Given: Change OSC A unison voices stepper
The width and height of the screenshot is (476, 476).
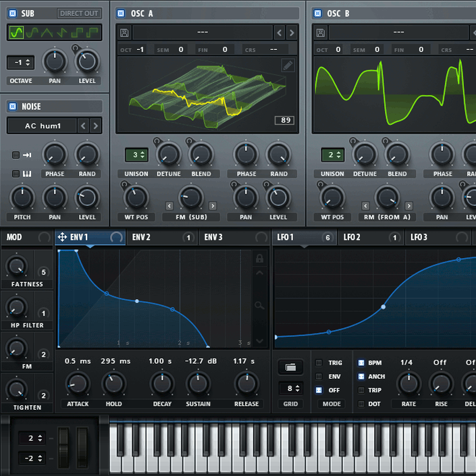Looking at the screenshot, I should (x=137, y=155).
